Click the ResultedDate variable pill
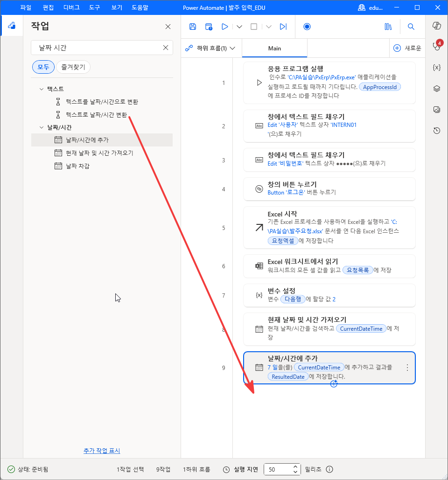 (288, 377)
